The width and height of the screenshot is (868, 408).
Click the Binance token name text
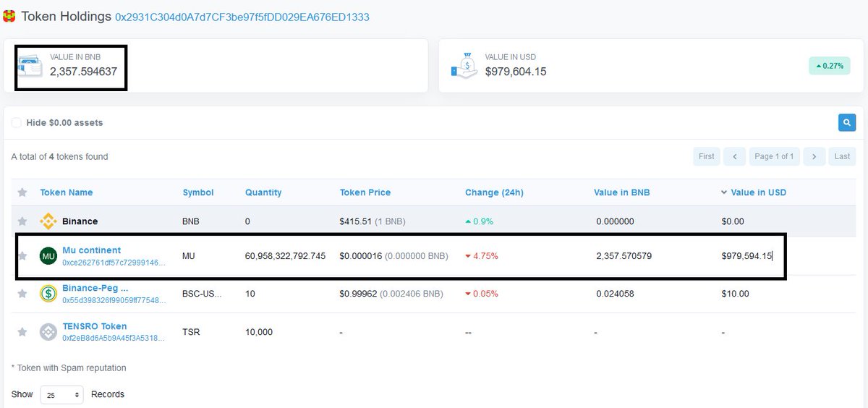[x=80, y=221]
